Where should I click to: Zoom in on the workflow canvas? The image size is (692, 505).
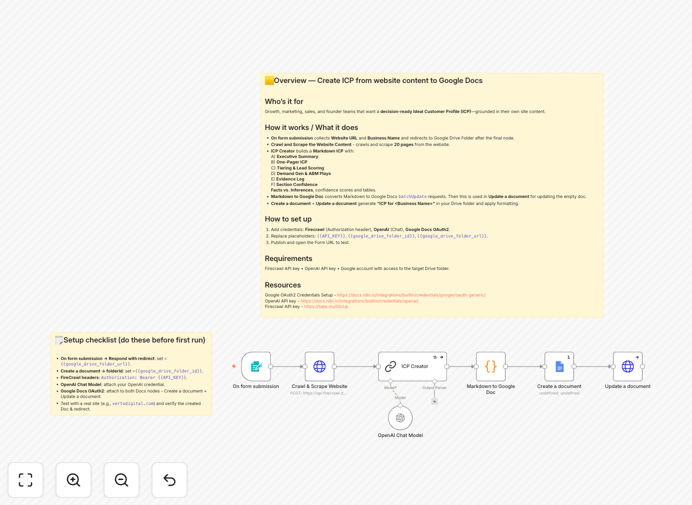point(73,480)
